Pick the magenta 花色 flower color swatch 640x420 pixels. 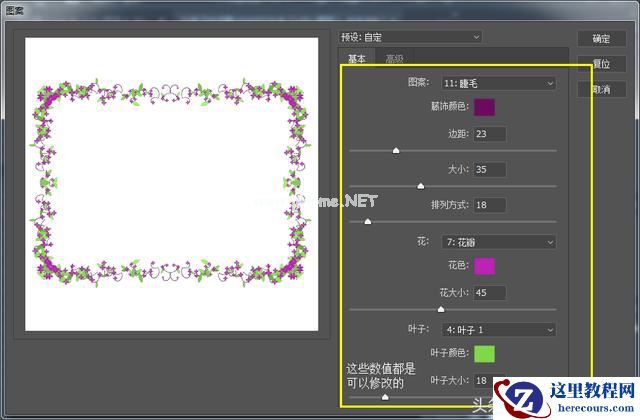484,266
